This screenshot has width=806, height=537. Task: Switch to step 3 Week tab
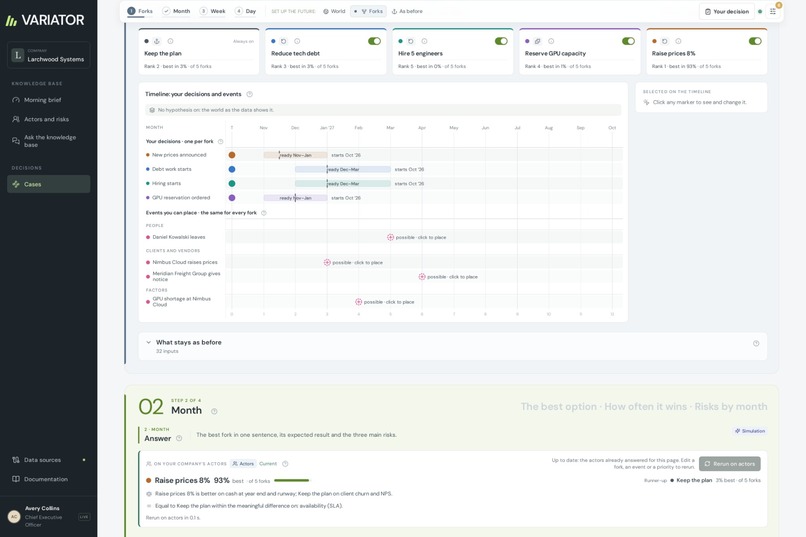click(x=212, y=11)
